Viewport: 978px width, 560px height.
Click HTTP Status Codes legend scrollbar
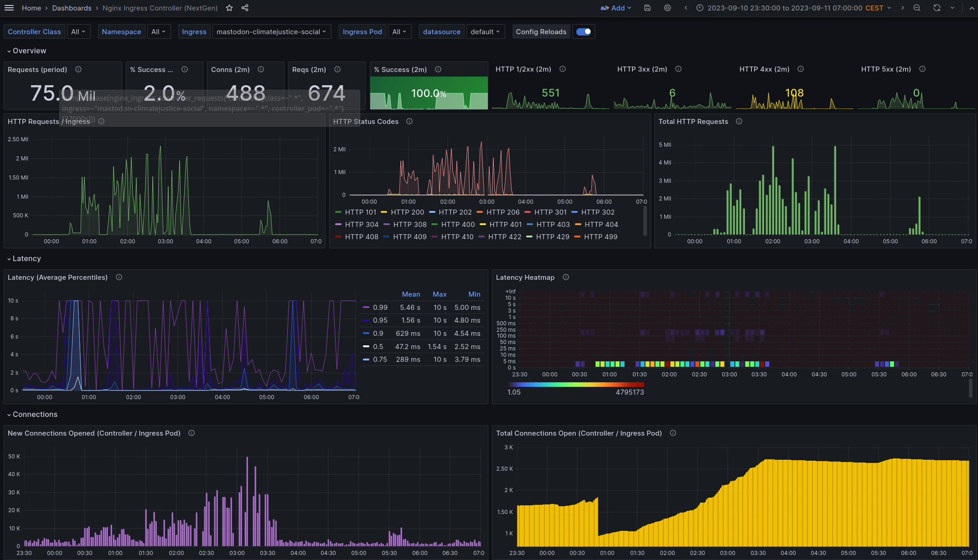pyautogui.click(x=645, y=221)
